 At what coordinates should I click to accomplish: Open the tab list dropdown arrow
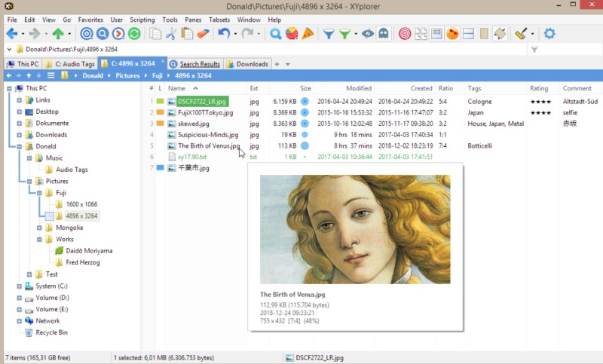[x=288, y=64]
